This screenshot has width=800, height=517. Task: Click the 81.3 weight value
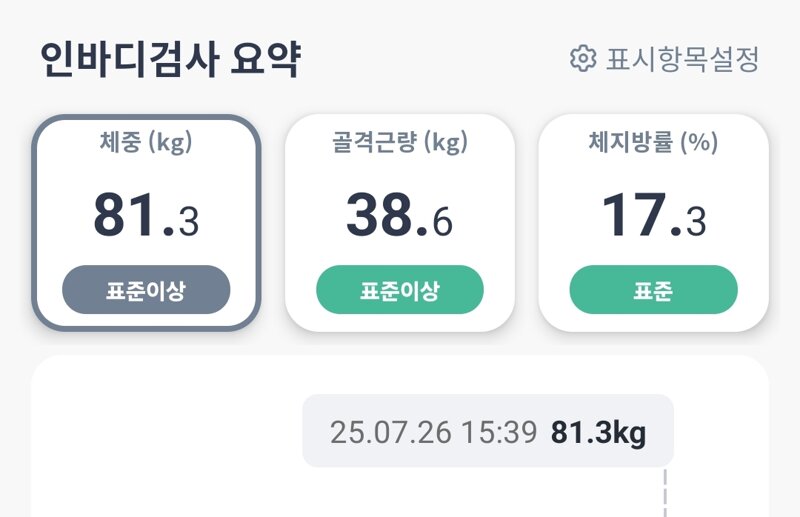(146, 214)
